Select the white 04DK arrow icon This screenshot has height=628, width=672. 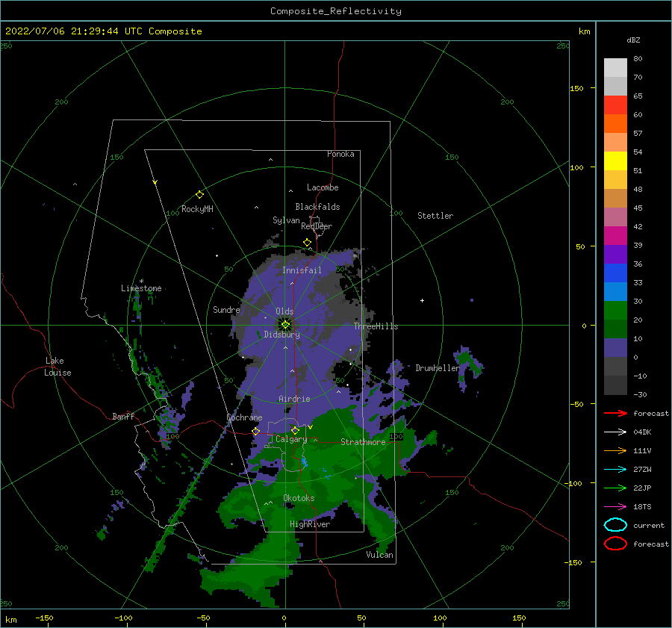(615, 432)
